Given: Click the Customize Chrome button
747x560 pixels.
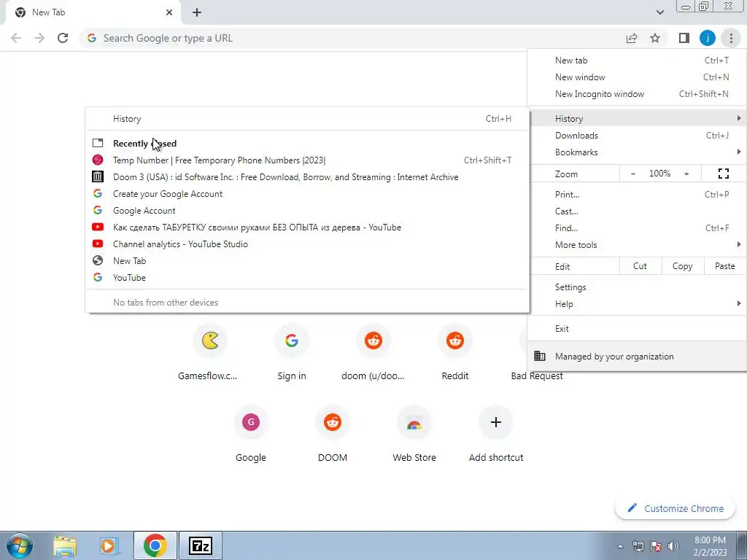Looking at the screenshot, I should coord(676,508).
